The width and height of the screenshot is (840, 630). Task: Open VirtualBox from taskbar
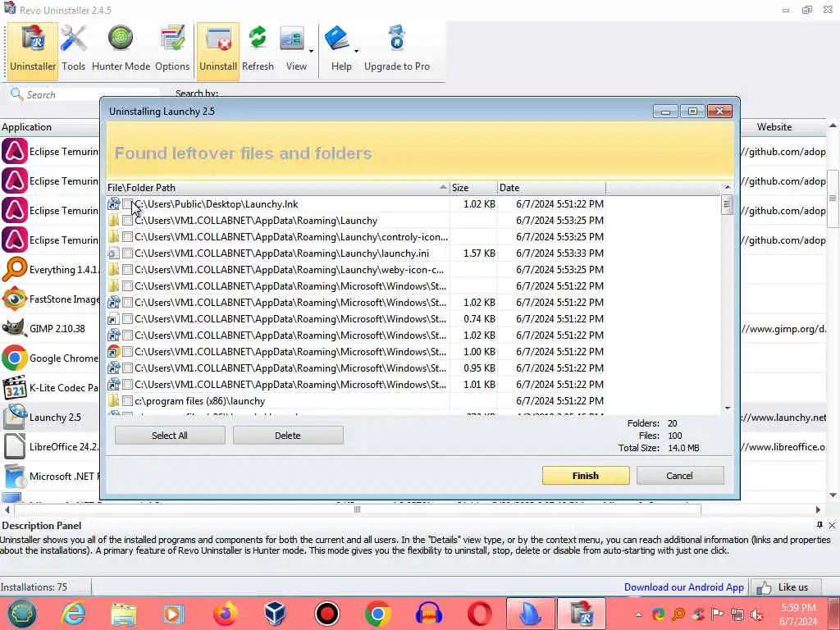tap(276, 614)
